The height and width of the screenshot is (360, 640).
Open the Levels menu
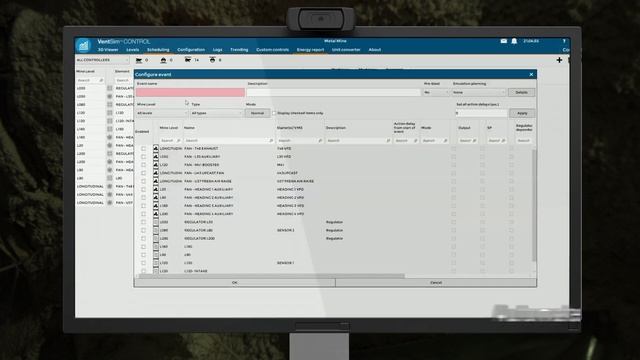(133, 50)
